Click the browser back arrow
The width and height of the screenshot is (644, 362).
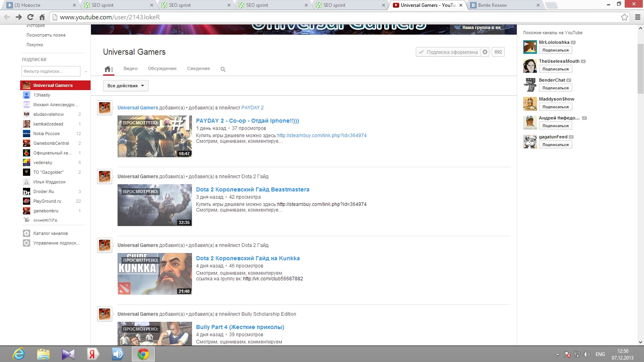7,17
